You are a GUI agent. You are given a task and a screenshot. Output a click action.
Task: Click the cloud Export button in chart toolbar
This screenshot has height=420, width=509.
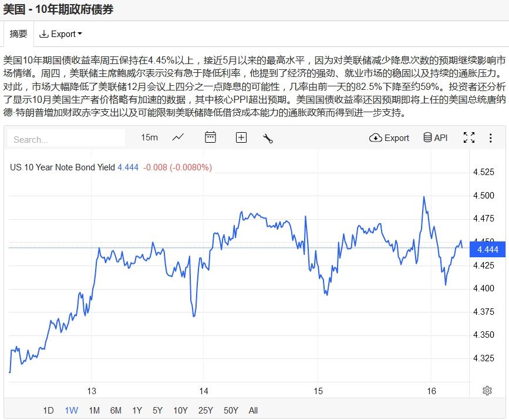(389, 137)
